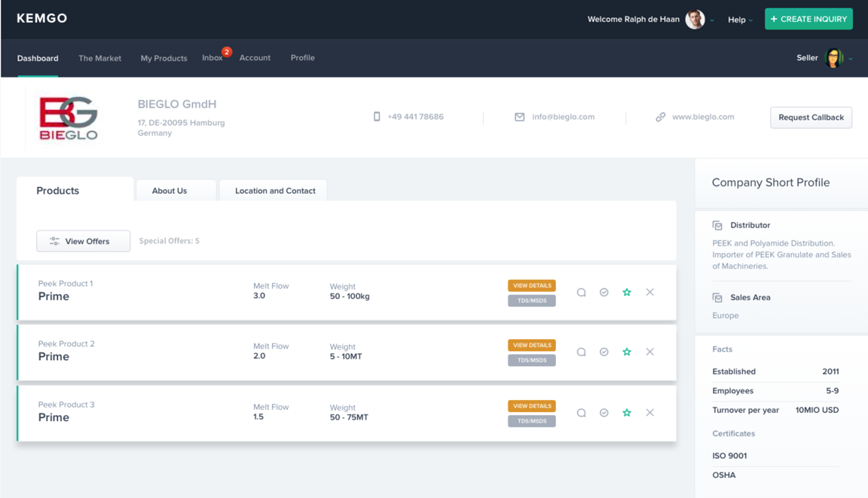Click the 10MIO USD turnover value
Viewport: 868px width, 498px height.
point(817,411)
